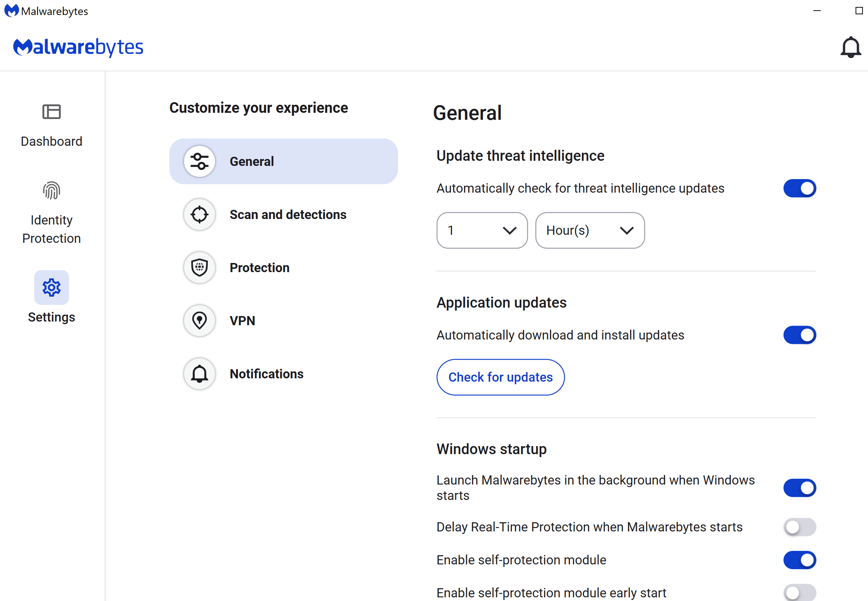This screenshot has width=868, height=601.
Task: Click the VPN location pin icon
Action: pos(199,321)
